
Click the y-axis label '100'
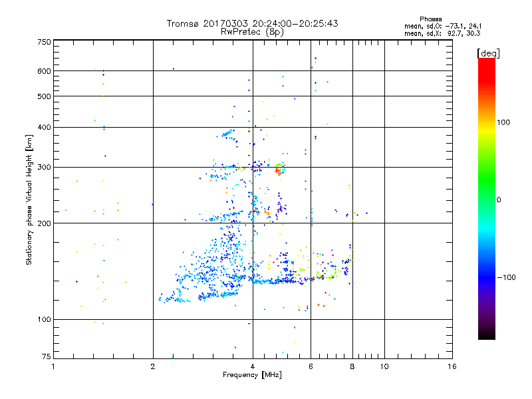coord(45,320)
